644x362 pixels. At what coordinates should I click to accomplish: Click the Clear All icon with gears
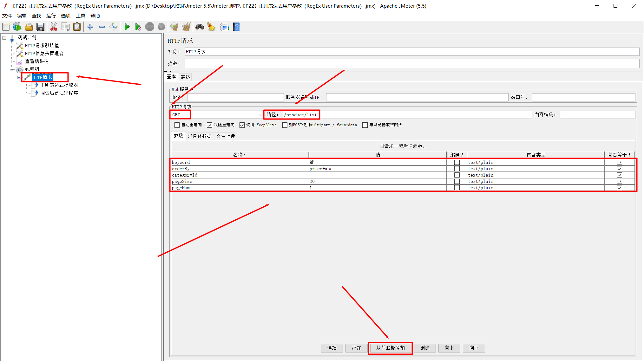(x=186, y=27)
